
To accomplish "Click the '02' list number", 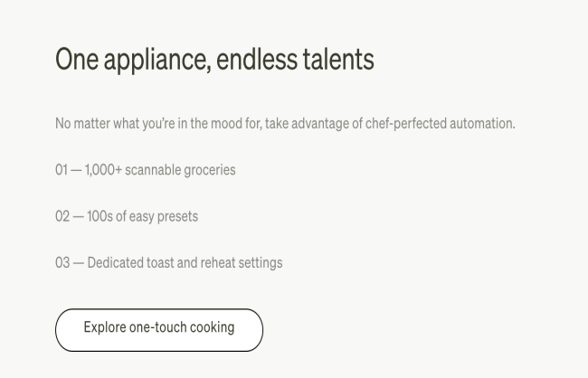I will (x=62, y=216).
